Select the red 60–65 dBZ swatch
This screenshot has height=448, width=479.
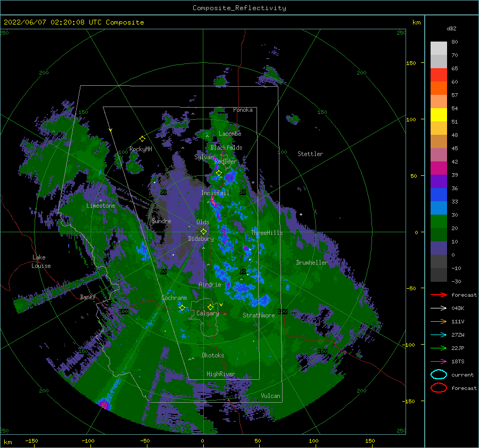(x=439, y=75)
